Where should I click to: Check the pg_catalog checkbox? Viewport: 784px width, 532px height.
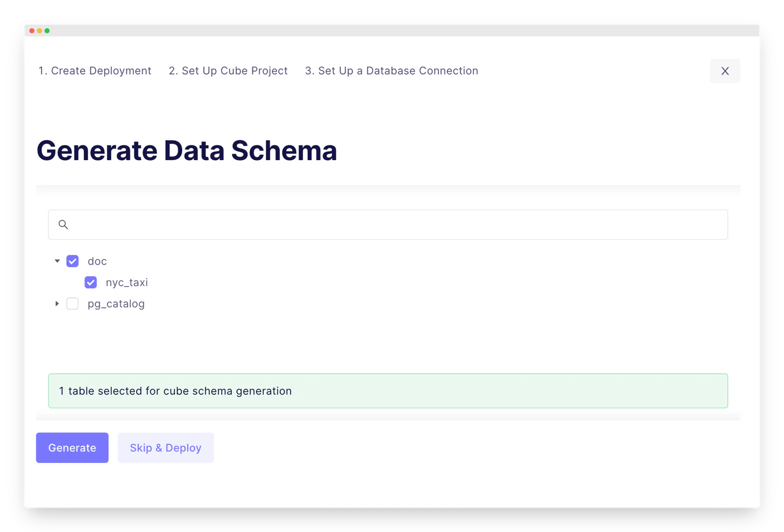point(73,304)
